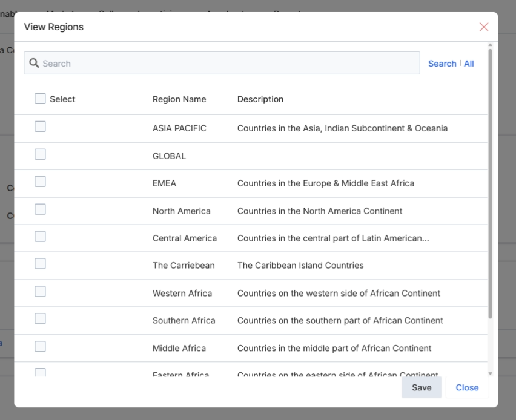Select the Middle Africa region name

click(x=179, y=348)
